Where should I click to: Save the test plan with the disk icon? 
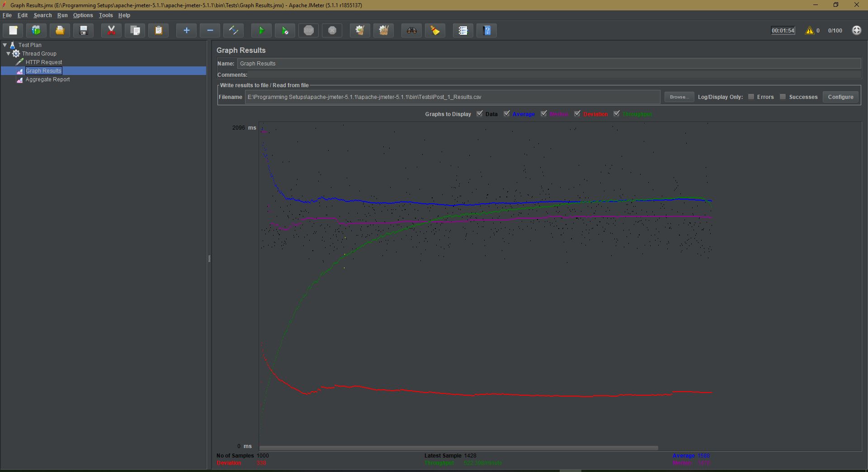[x=84, y=30]
